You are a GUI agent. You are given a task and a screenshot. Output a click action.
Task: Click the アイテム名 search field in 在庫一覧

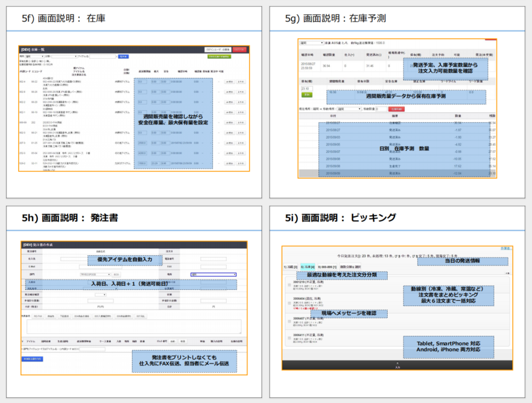click(103, 57)
